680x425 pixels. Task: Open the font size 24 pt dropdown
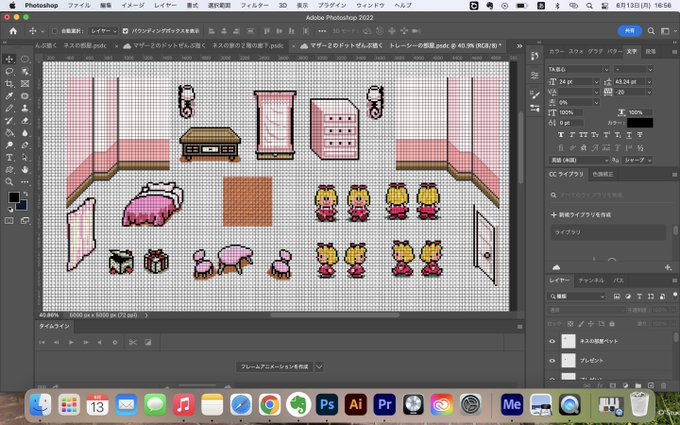596,82
